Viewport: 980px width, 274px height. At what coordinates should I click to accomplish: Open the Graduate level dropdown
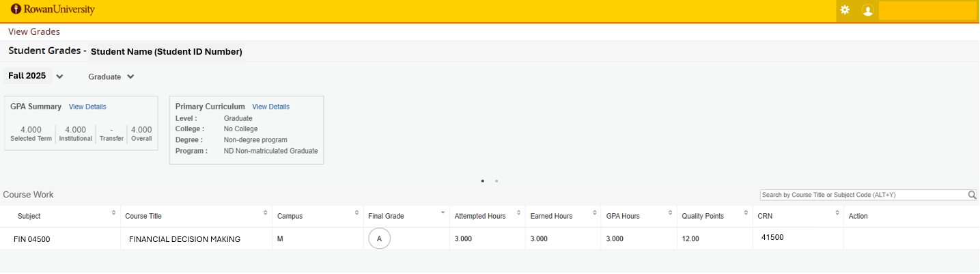[x=130, y=77]
